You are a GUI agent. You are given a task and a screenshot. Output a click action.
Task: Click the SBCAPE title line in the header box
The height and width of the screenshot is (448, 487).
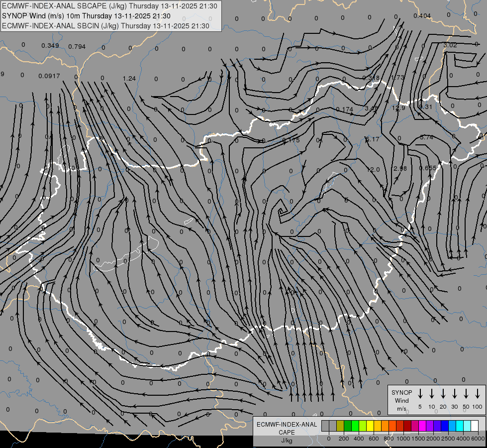[109, 6]
